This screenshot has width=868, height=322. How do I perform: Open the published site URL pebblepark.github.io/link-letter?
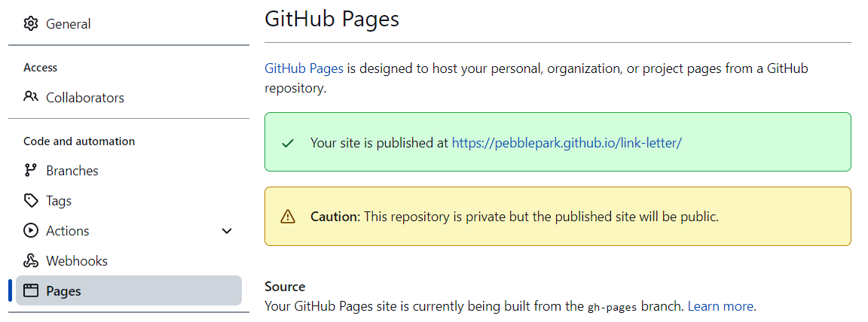(567, 143)
